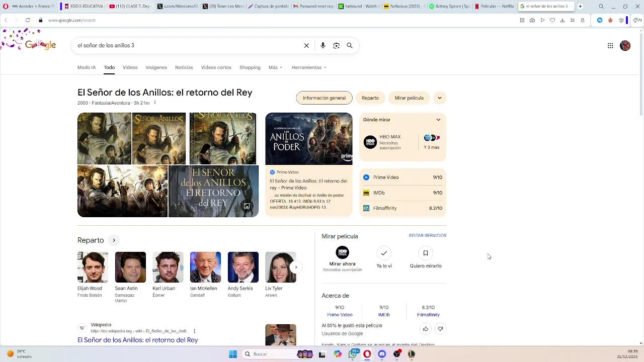Switch to the 'Videos' search tab
644x362 pixels.
(x=130, y=67)
